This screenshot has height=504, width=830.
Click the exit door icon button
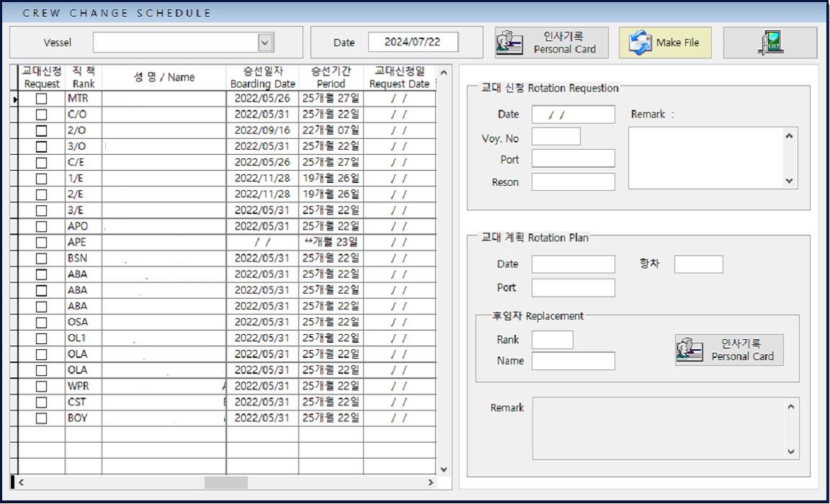(x=770, y=42)
